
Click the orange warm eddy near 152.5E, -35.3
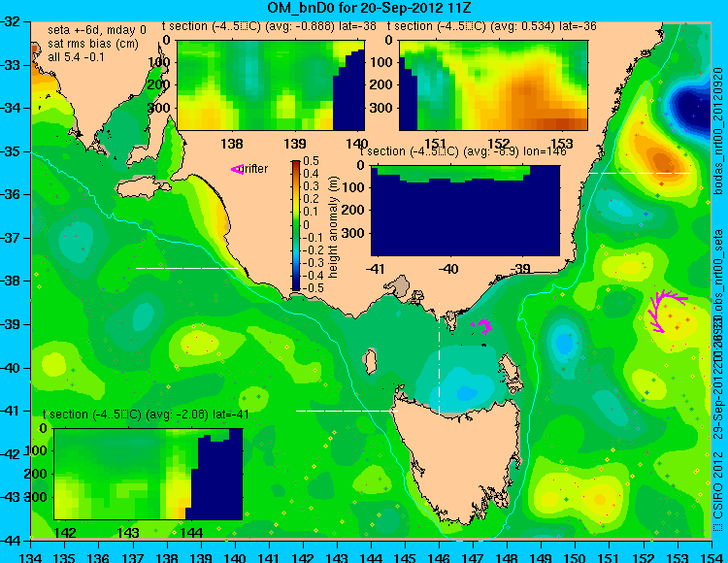click(663, 160)
